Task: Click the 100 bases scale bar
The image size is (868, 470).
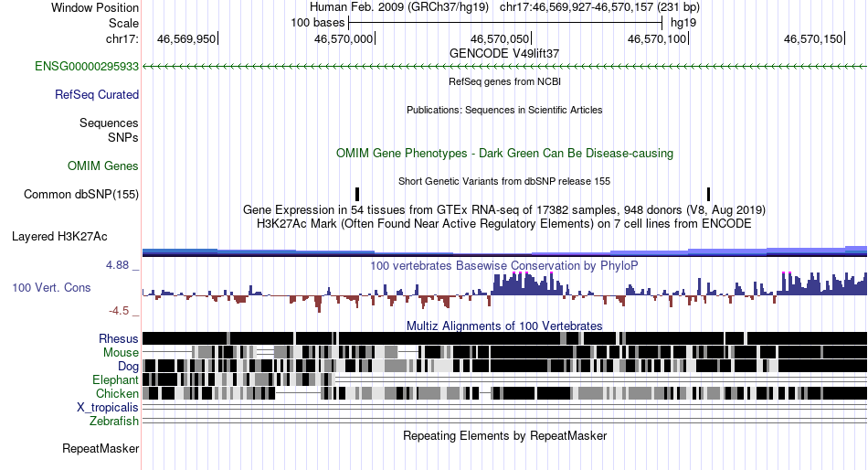Action: pos(505,23)
